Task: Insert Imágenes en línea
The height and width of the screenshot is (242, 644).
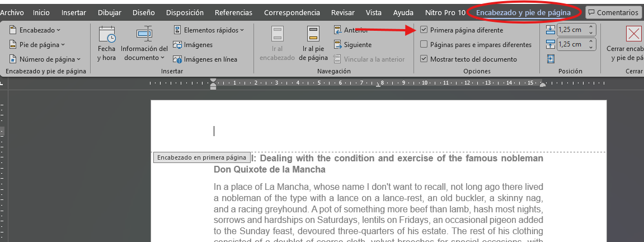Action: [205, 59]
